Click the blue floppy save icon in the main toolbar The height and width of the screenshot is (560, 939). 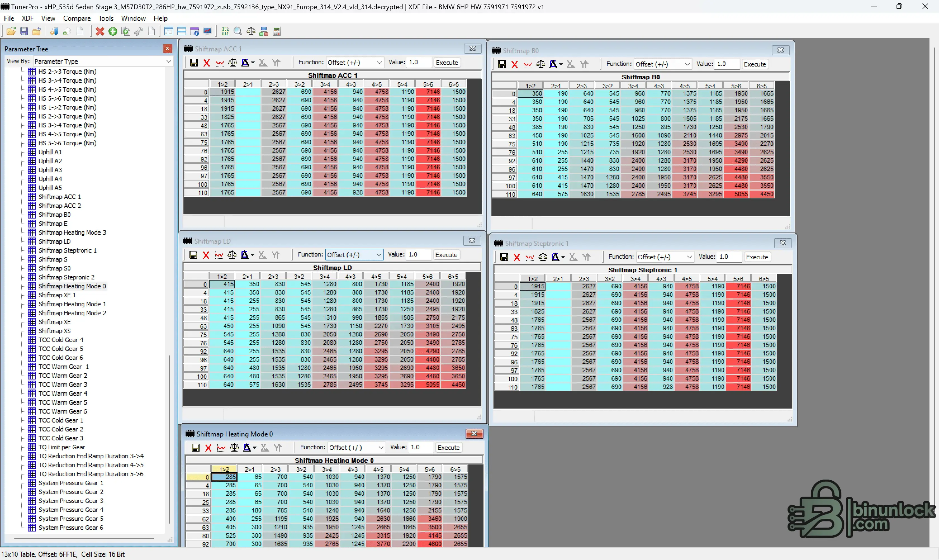(24, 31)
